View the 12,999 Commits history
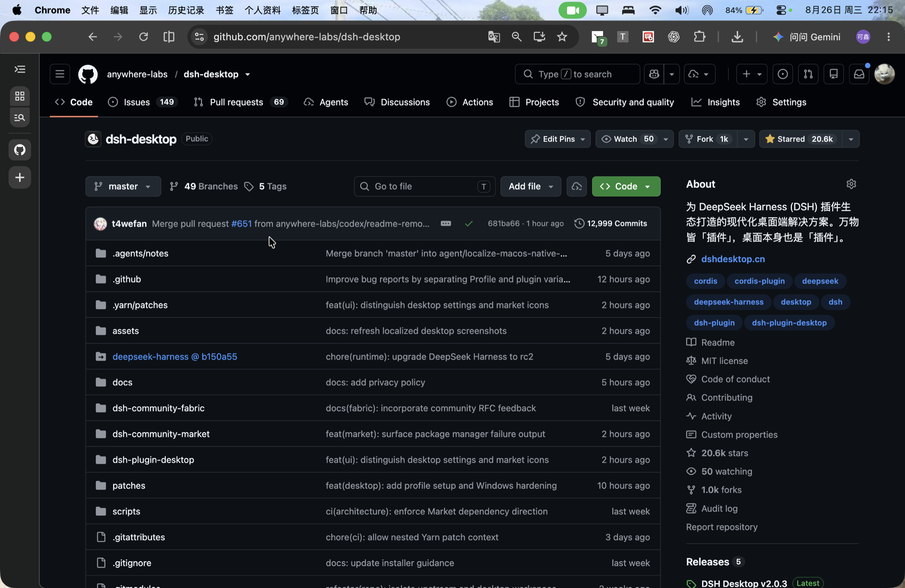The height and width of the screenshot is (588, 905). 610,224
